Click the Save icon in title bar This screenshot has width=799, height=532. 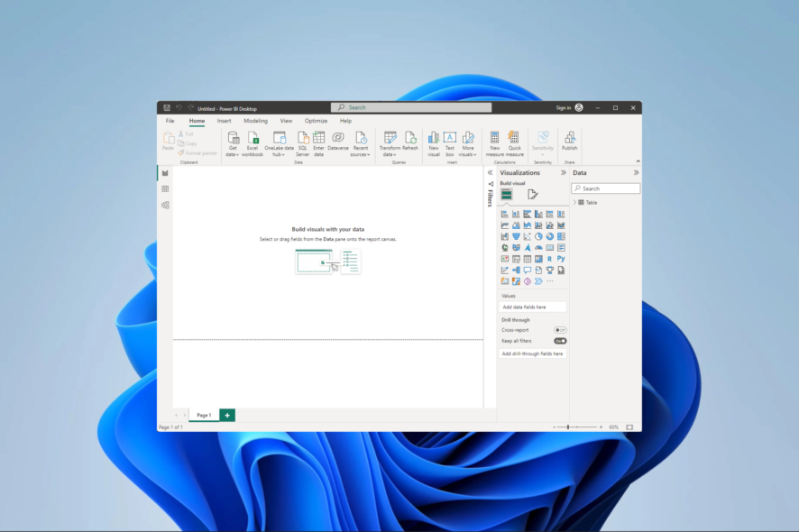167,108
